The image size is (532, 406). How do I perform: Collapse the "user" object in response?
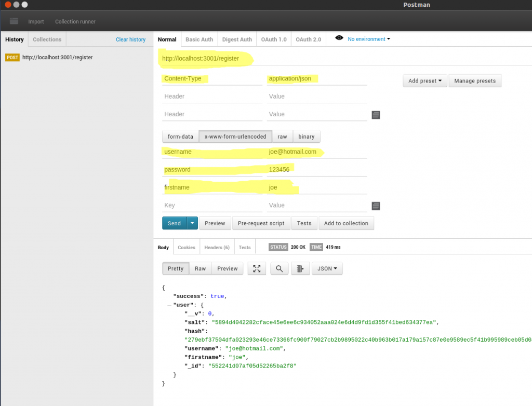point(169,305)
